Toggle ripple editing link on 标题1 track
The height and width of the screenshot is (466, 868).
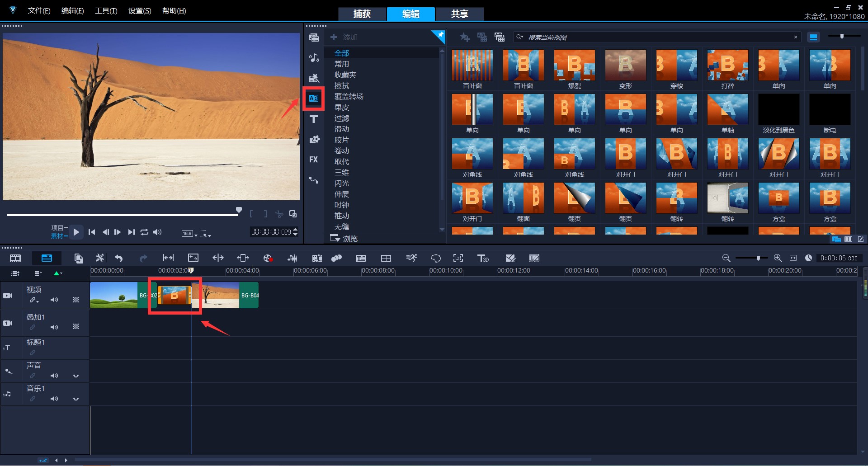click(33, 353)
